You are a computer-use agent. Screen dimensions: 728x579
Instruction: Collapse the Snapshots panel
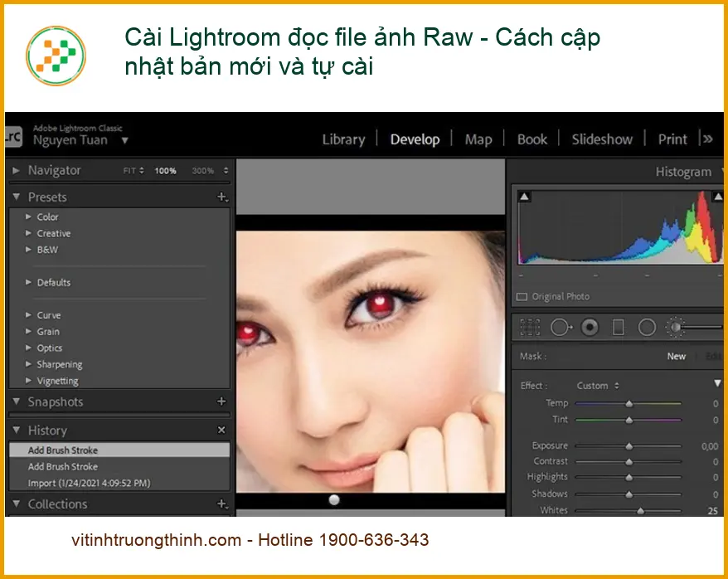coord(17,401)
